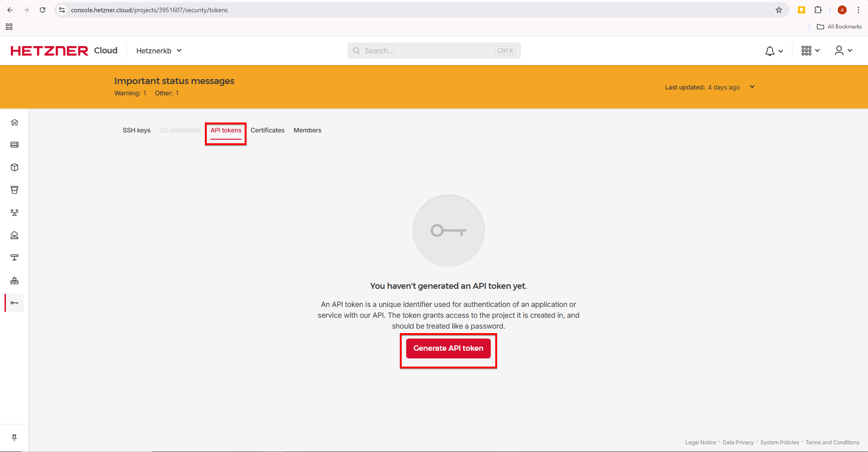Screen dimensions: 868x452
Task: Open the Dashboard home icon in sidebar
Action: coord(14,122)
